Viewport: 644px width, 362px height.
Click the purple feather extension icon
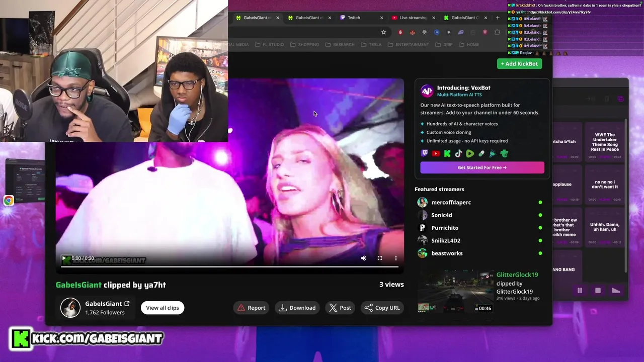(x=461, y=32)
